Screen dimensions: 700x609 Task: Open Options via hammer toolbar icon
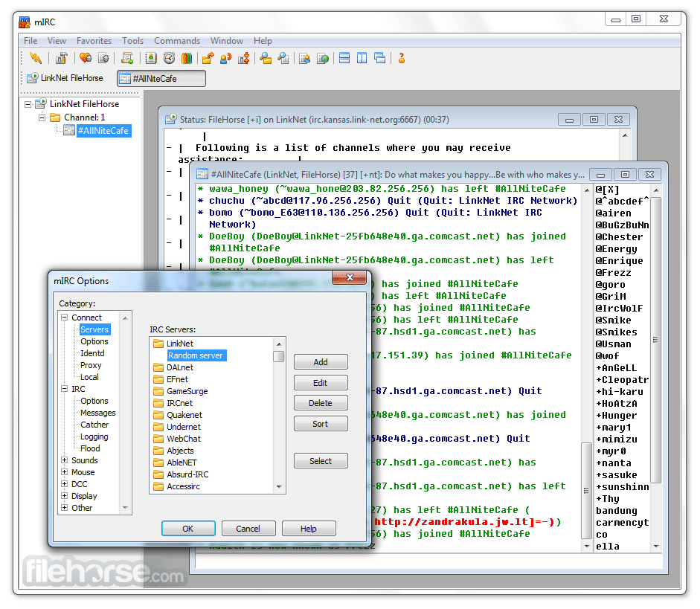tap(62, 58)
